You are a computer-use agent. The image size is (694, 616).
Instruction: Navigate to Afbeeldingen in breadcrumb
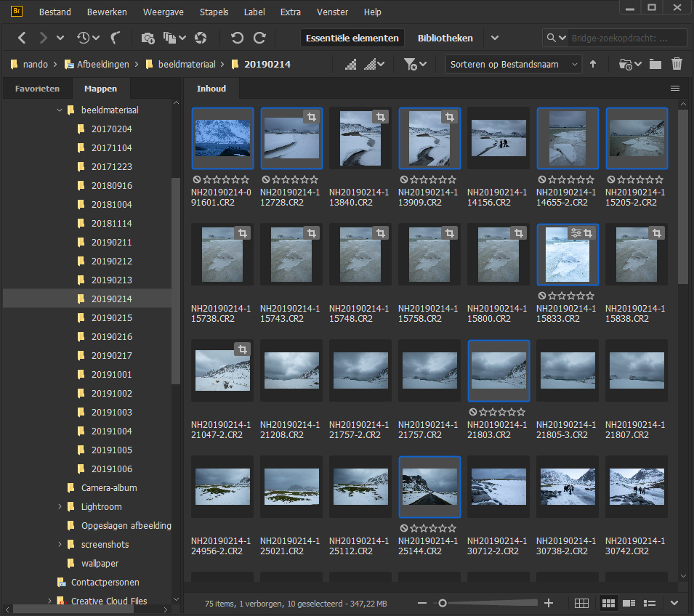102,65
